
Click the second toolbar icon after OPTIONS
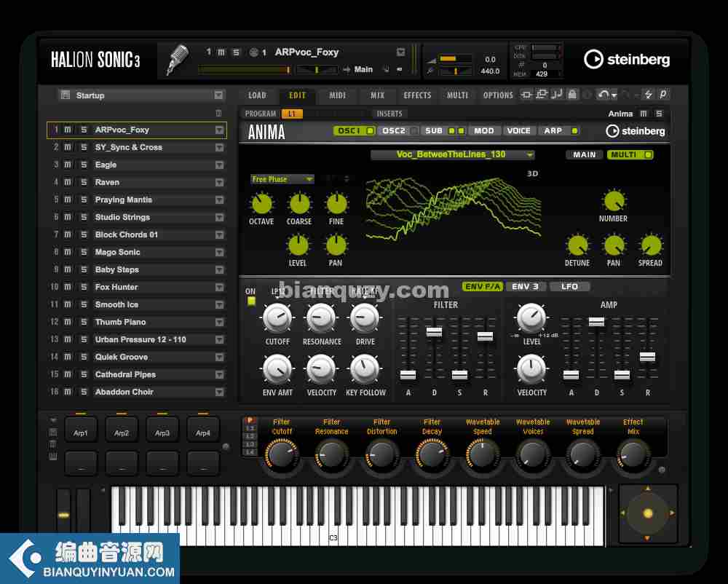click(542, 95)
